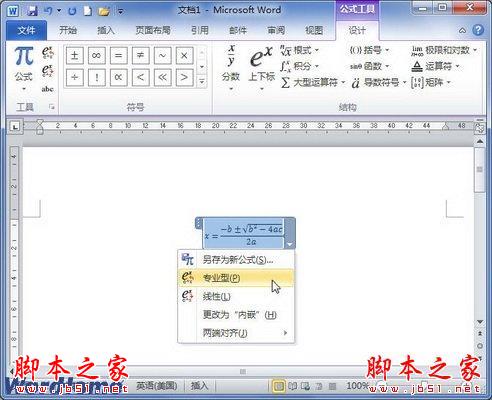Switch to Web Layout view in status bar
The image size is (492, 400).
click(306, 386)
